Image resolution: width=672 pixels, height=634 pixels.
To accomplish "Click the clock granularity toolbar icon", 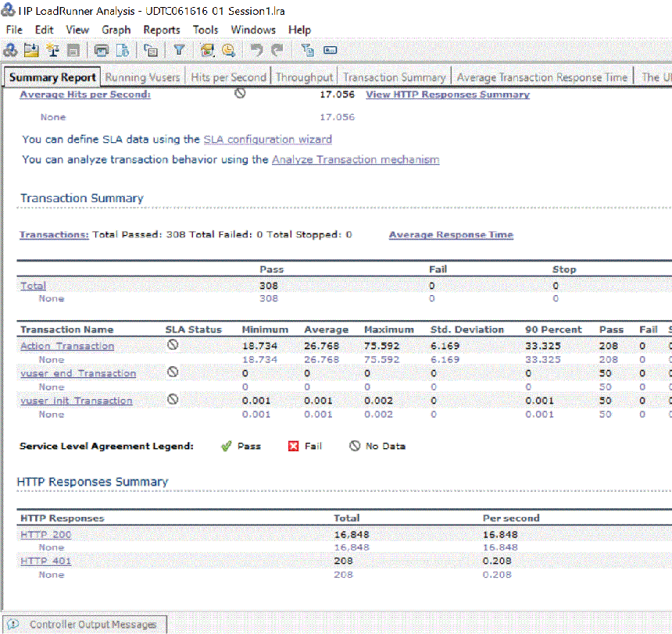I will pos(228,50).
